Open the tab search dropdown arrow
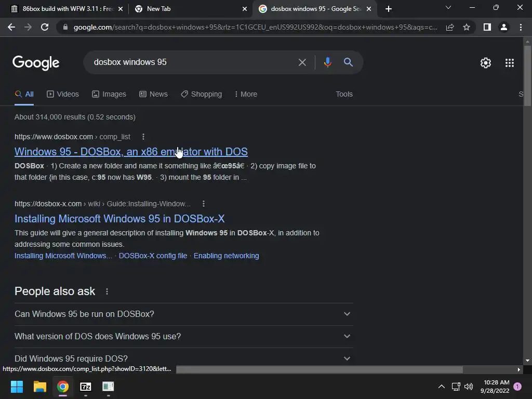 (x=448, y=7)
